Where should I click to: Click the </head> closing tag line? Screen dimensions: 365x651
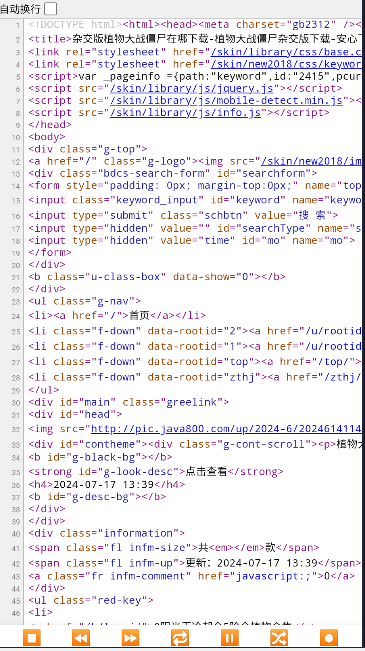(50, 125)
